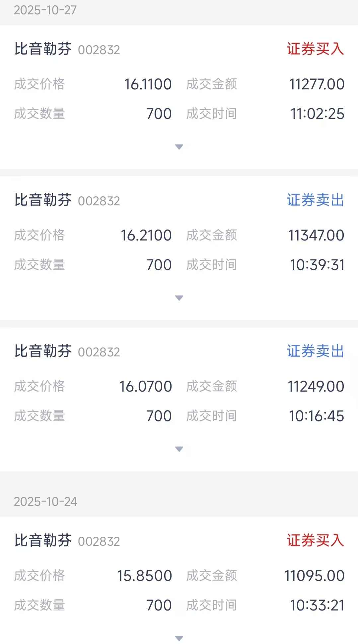Click the 11095.00 trade amount
The width and height of the screenshot is (358, 644).
point(315,576)
